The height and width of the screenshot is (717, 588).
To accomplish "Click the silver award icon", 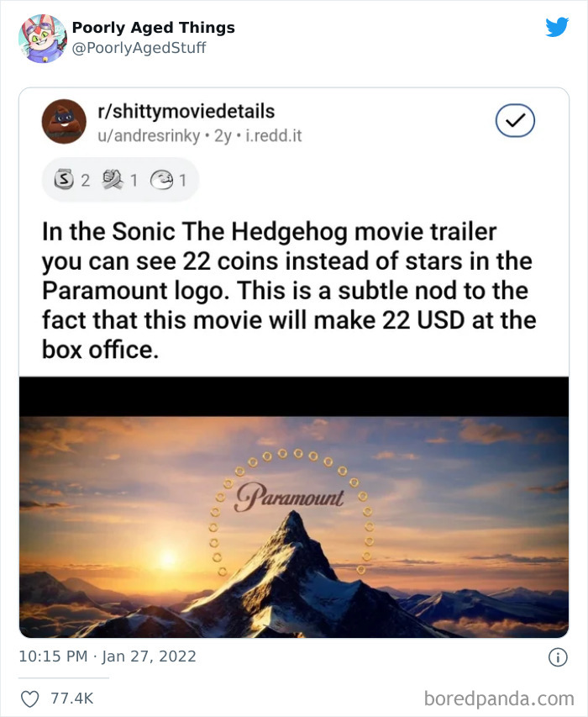I will point(64,180).
